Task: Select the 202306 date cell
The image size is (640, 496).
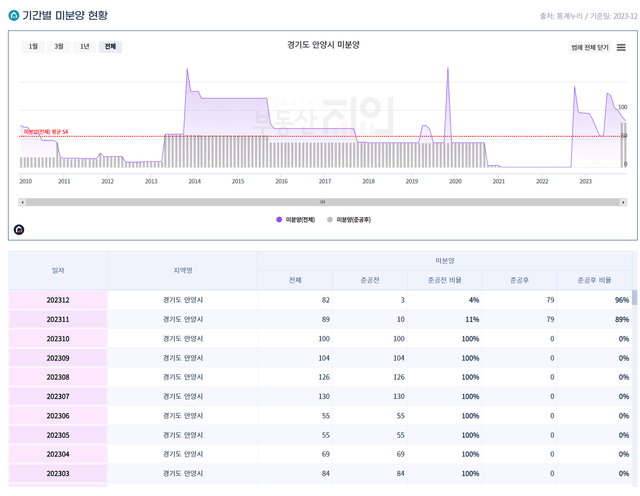Action: (58, 416)
